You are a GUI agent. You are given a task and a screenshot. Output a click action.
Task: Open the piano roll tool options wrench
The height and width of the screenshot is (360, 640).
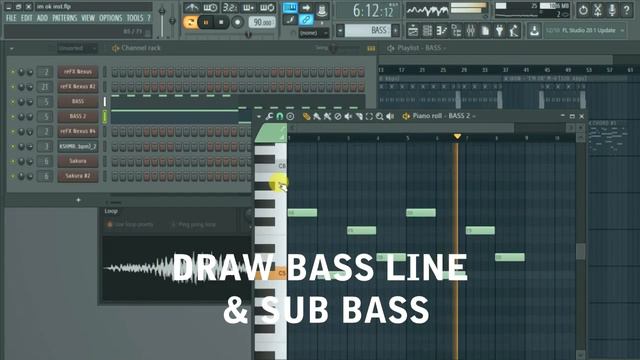point(269,116)
